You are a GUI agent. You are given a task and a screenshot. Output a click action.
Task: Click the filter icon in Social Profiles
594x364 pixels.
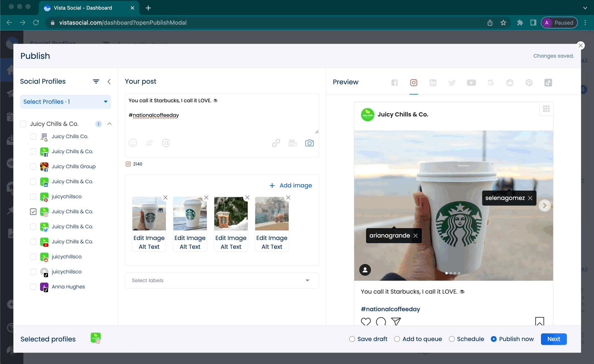point(96,81)
